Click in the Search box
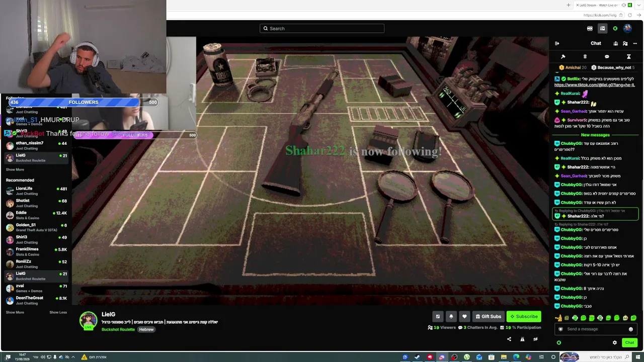Image resolution: width=644 pixels, height=362 pixels. point(322,28)
